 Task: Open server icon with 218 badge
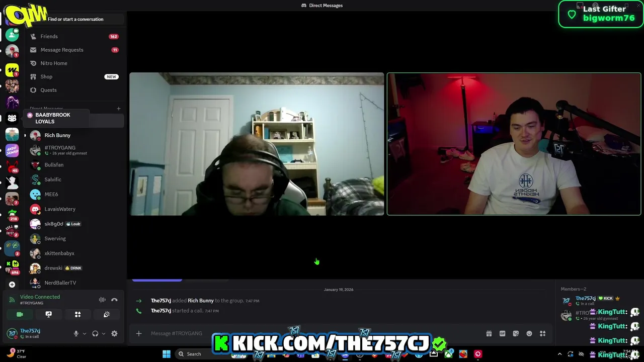pyautogui.click(x=12, y=215)
